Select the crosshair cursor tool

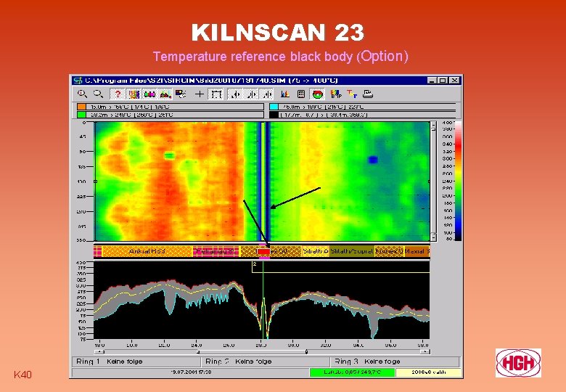tap(200, 94)
